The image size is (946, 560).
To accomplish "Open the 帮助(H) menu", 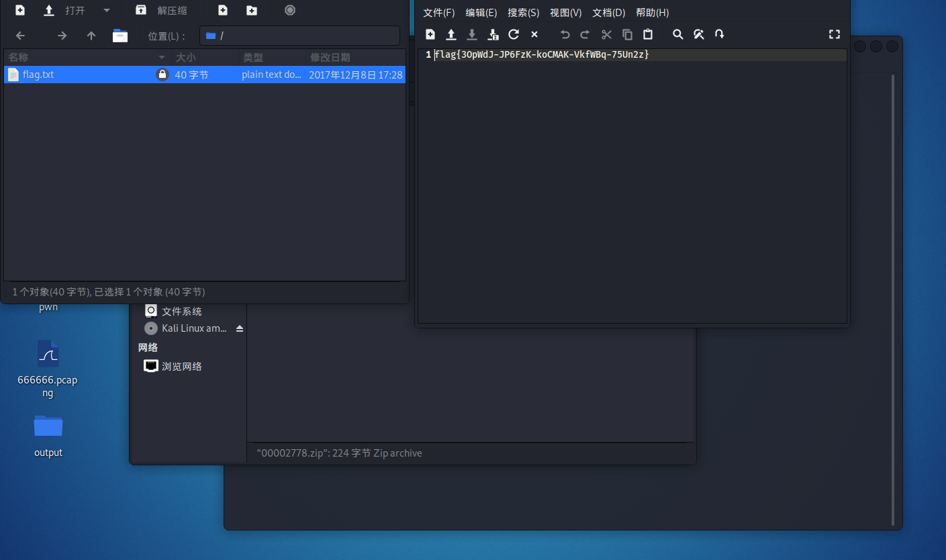I will pos(652,13).
